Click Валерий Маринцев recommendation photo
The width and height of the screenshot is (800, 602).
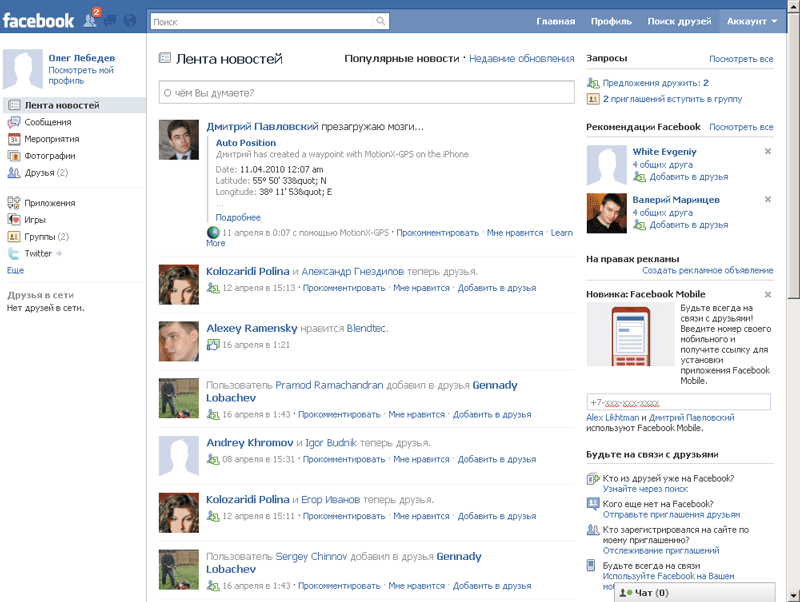607,213
